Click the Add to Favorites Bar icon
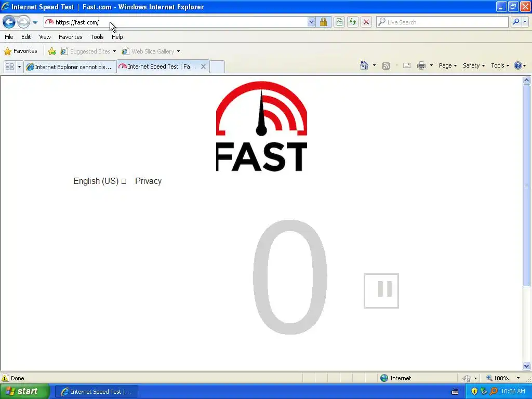Image resolution: width=532 pixels, height=399 pixels. 52,51
